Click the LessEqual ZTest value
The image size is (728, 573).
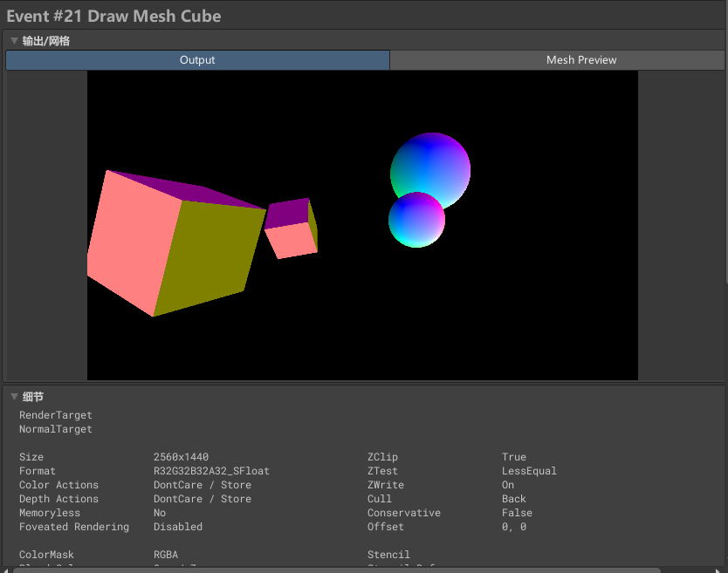[x=529, y=471]
